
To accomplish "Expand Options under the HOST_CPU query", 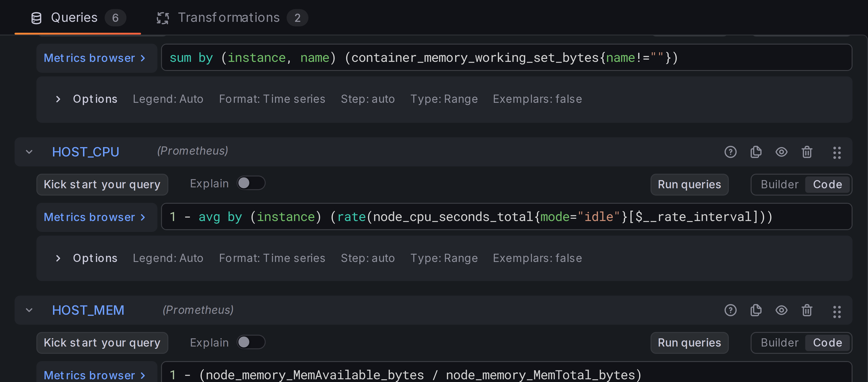I will (x=58, y=258).
